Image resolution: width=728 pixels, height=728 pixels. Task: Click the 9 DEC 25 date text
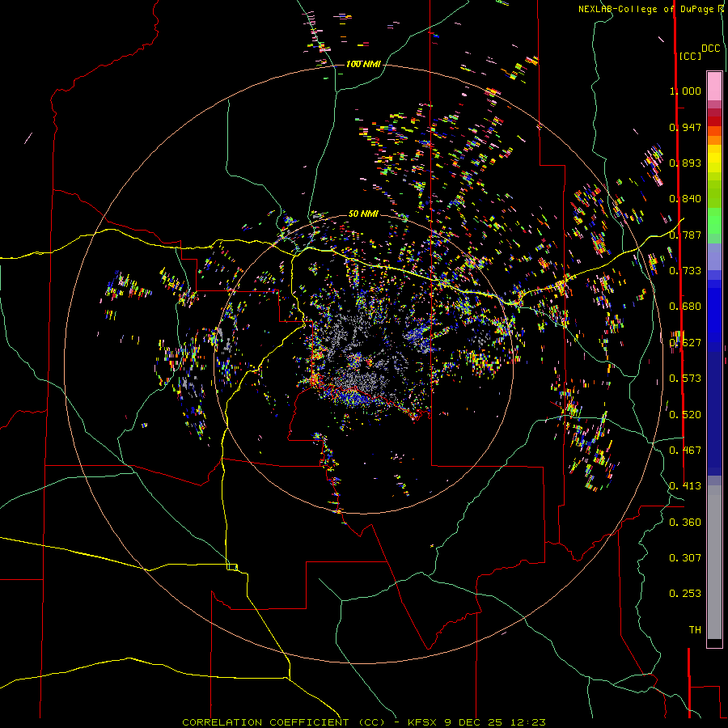click(474, 722)
